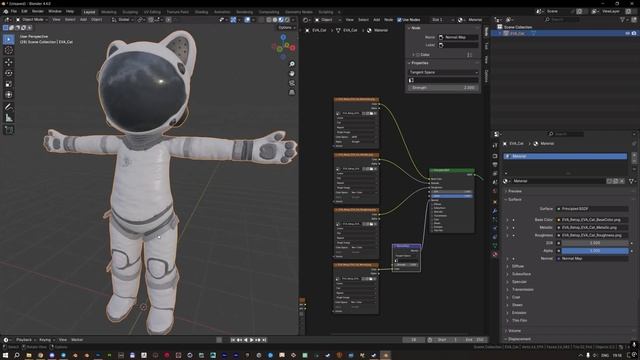Open the Global orientation dropdown
The height and width of the screenshot is (360, 640).
[123, 20]
